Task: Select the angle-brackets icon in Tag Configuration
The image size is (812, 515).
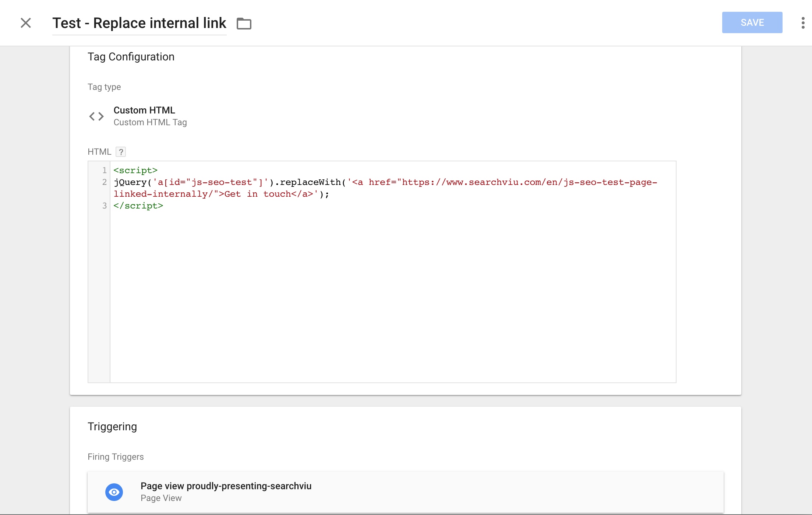Action: [x=96, y=116]
